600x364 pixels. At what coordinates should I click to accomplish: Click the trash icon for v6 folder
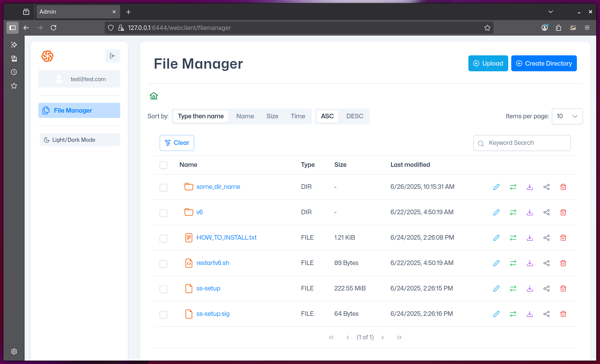563,212
